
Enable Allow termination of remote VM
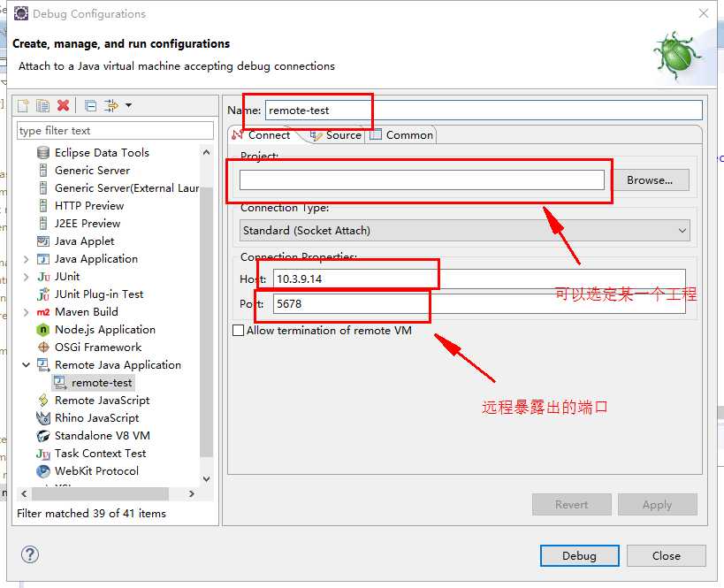click(239, 331)
